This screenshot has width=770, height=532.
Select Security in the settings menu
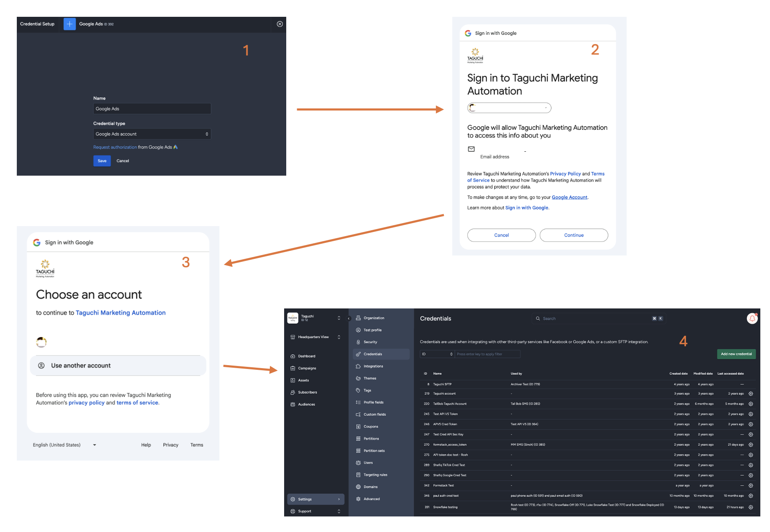pyautogui.click(x=370, y=342)
